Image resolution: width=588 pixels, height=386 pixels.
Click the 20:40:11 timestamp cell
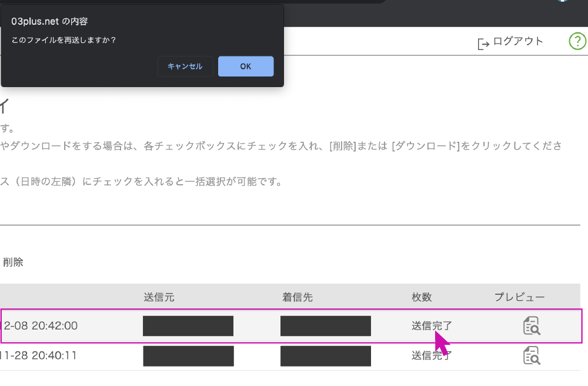[x=39, y=355]
